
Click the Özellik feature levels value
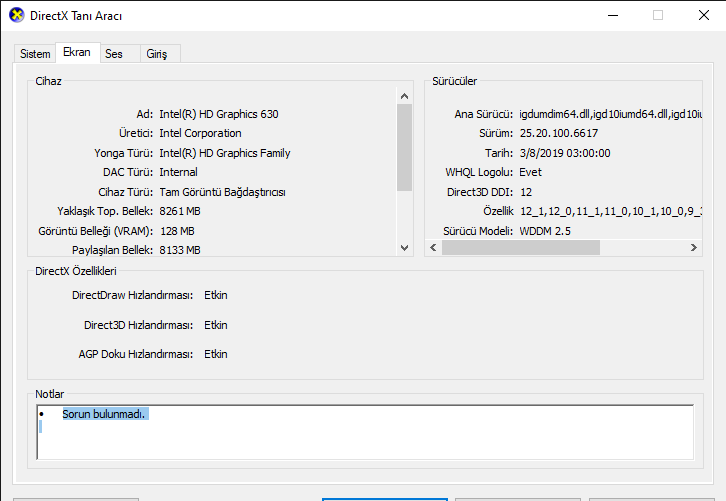(611, 211)
